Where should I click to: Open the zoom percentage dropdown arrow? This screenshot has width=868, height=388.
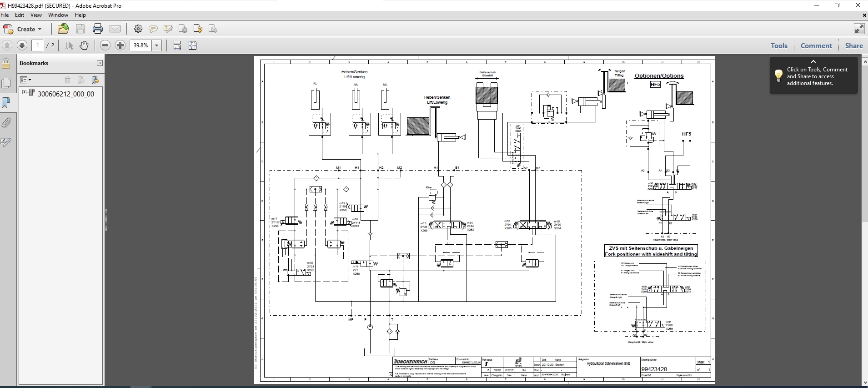coord(157,45)
